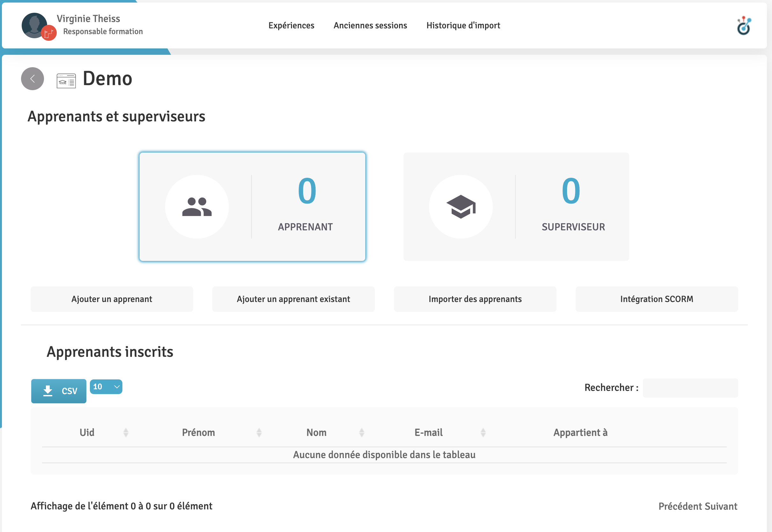Click the app logo top right
Viewport: 772px width, 532px height.
pyautogui.click(x=743, y=26)
